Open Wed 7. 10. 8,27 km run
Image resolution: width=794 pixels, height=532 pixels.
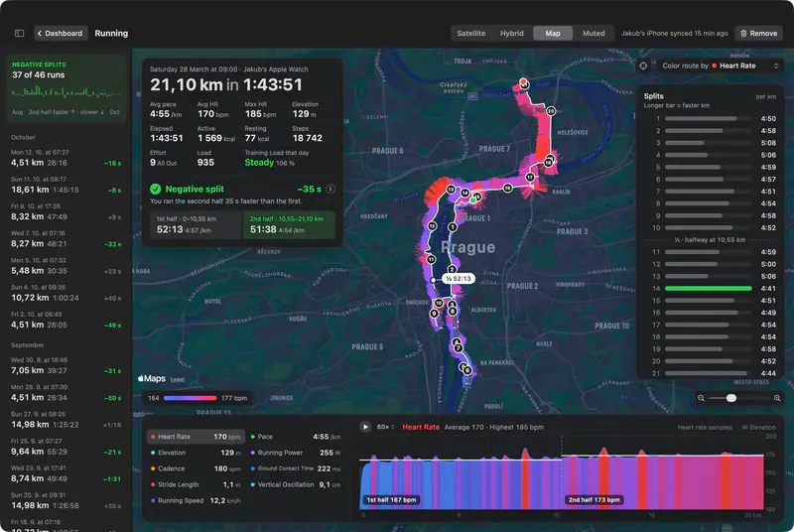66,239
